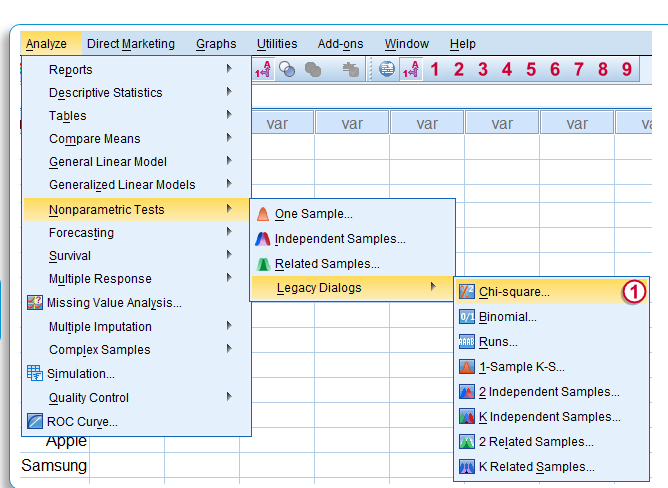668x488 pixels.
Task: Open the Help menu
Action: point(463,44)
